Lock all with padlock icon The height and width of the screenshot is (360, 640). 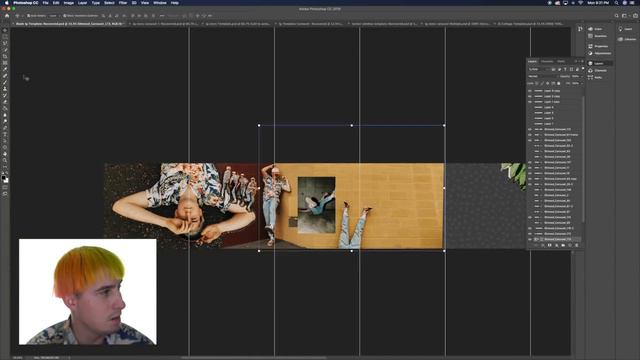pyautogui.click(x=558, y=83)
